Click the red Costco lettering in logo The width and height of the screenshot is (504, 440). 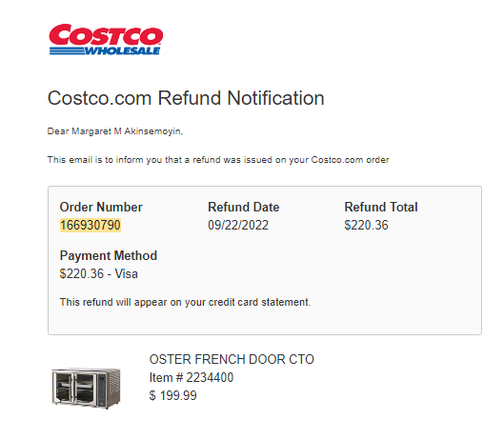click(106, 34)
